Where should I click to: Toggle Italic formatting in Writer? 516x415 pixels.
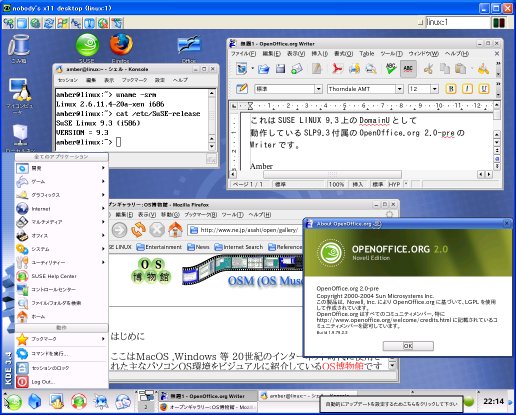click(x=467, y=89)
